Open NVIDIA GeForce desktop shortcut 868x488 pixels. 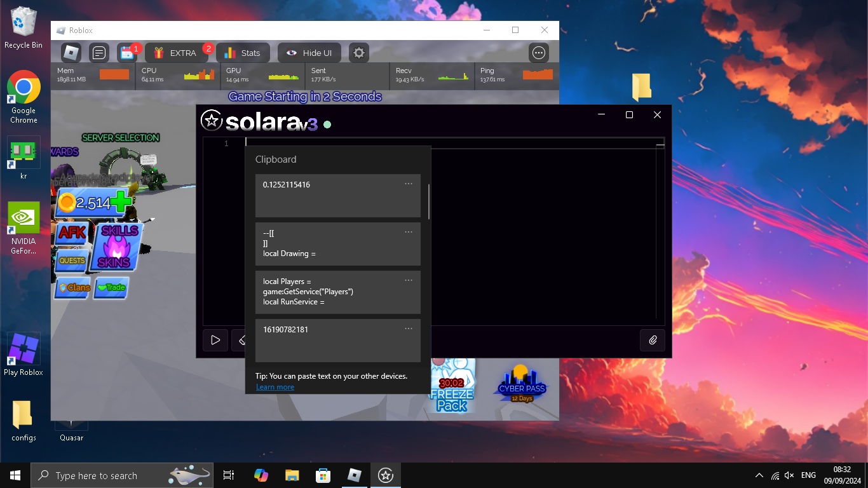pyautogui.click(x=24, y=228)
